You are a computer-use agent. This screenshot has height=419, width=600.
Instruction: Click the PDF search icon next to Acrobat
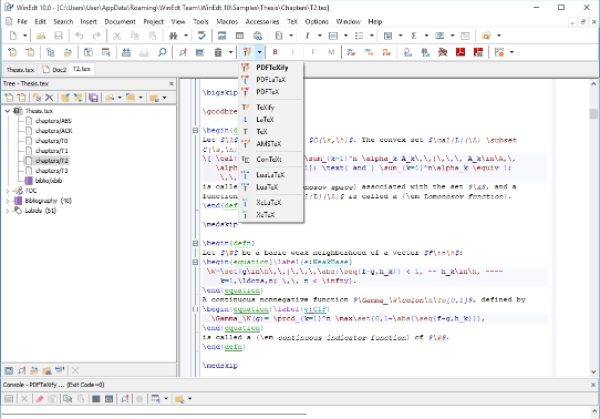click(478, 52)
